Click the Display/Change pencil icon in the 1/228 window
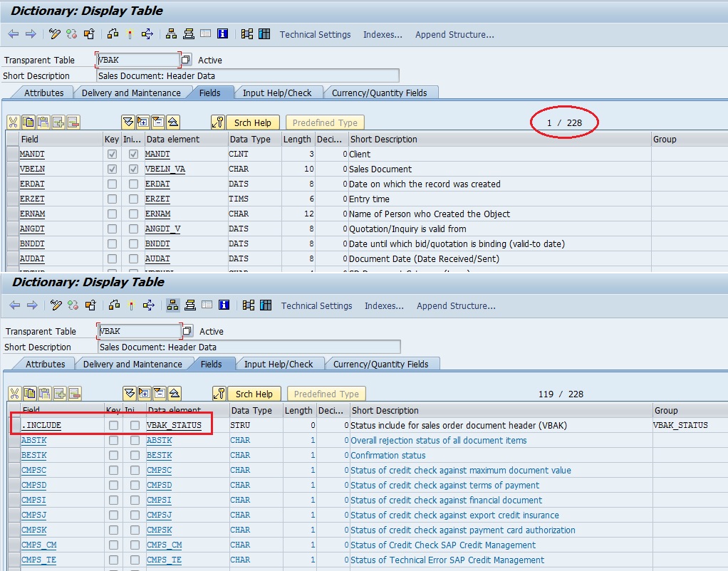The image size is (728, 571). click(54, 34)
